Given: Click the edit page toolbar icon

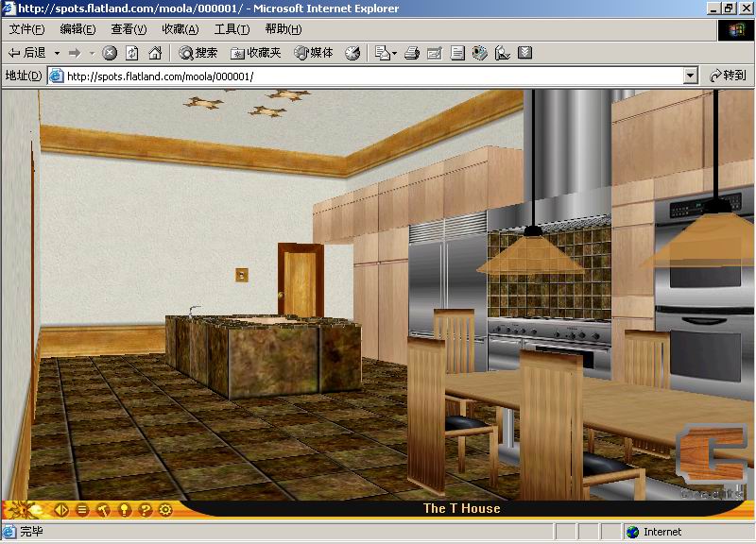Looking at the screenshot, I should point(435,53).
